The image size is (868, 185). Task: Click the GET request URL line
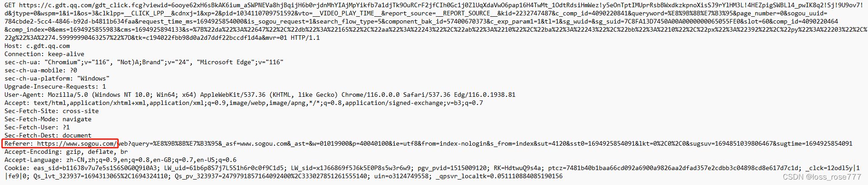(435, 21)
